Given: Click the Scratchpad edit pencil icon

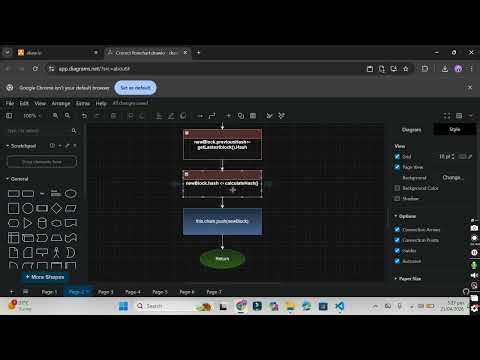Looking at the screenshot, I should 67,146.
